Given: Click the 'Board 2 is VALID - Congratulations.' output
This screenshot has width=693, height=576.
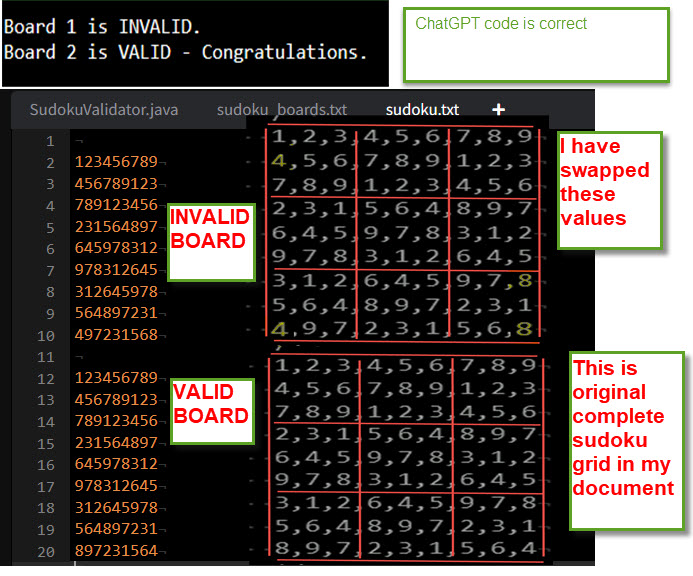Looking at the screenshot, I should pos(186,52).
